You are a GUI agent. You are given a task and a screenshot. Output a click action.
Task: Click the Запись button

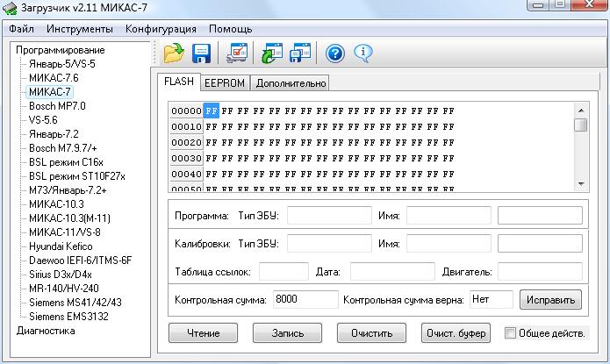(288, 333)
